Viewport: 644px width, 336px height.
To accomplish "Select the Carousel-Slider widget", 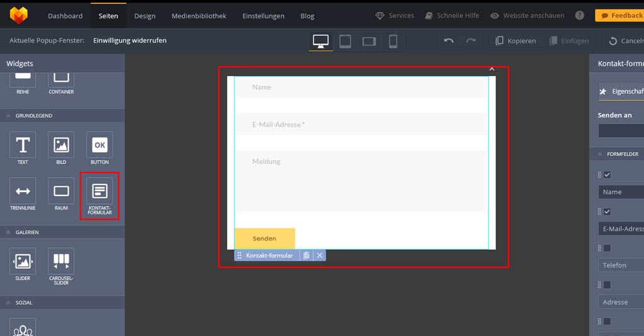I will [x=61, y=261].
